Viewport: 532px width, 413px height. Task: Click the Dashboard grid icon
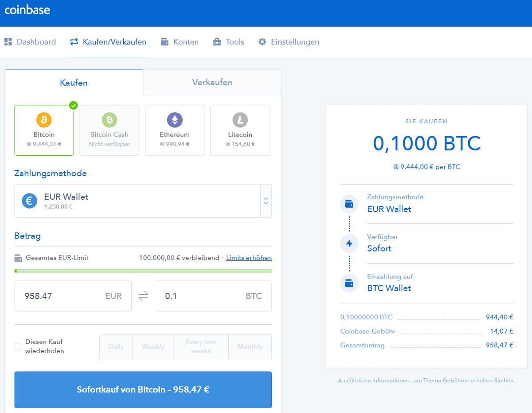(8, 42)
